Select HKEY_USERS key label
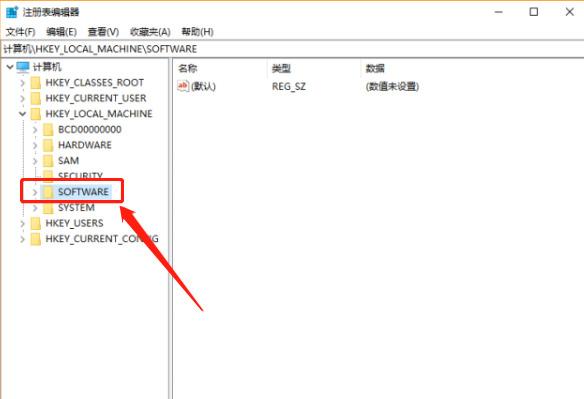Viewport: 584px width, 399px height. coord(74,223)
